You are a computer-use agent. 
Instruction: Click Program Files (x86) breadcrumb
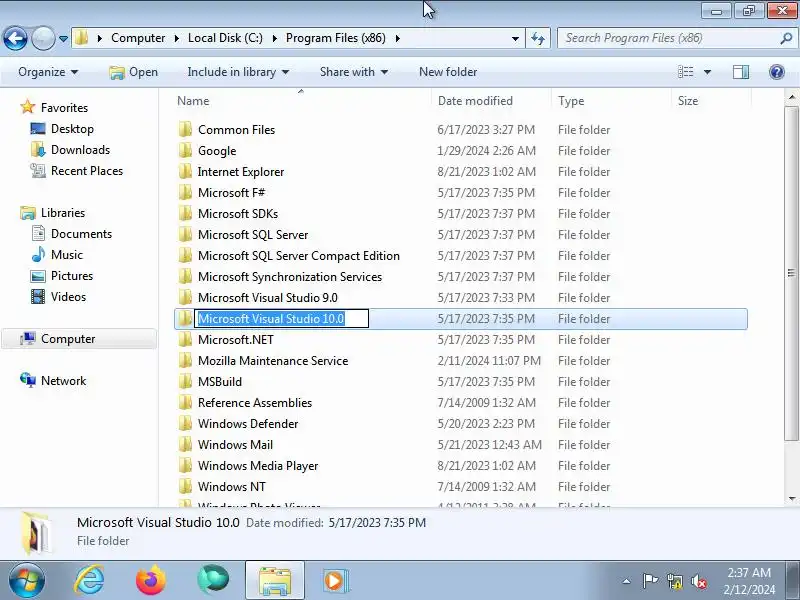point(336,38)
